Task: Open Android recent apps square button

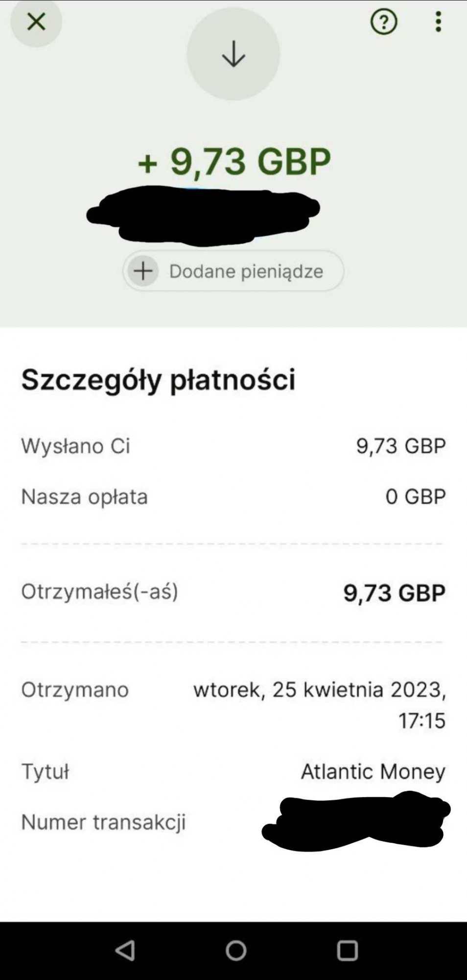Action: point(347,951)
